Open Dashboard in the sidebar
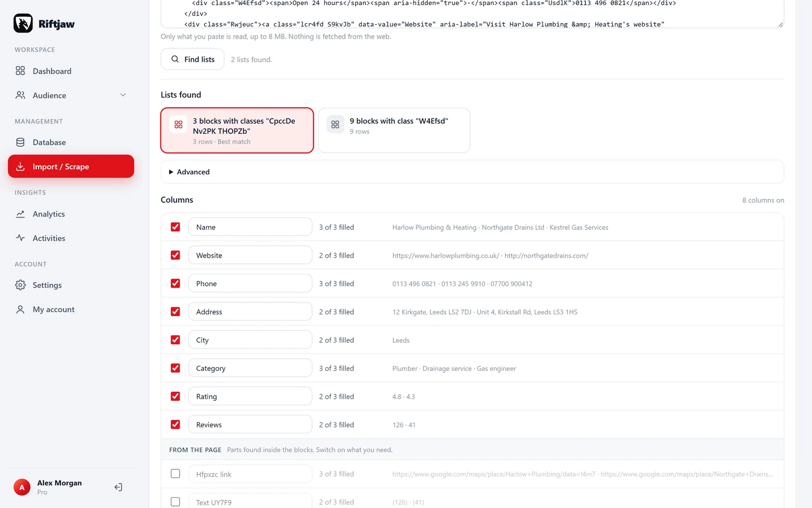The height and width of the screenshot is (508, 812). tap(71, 71)
